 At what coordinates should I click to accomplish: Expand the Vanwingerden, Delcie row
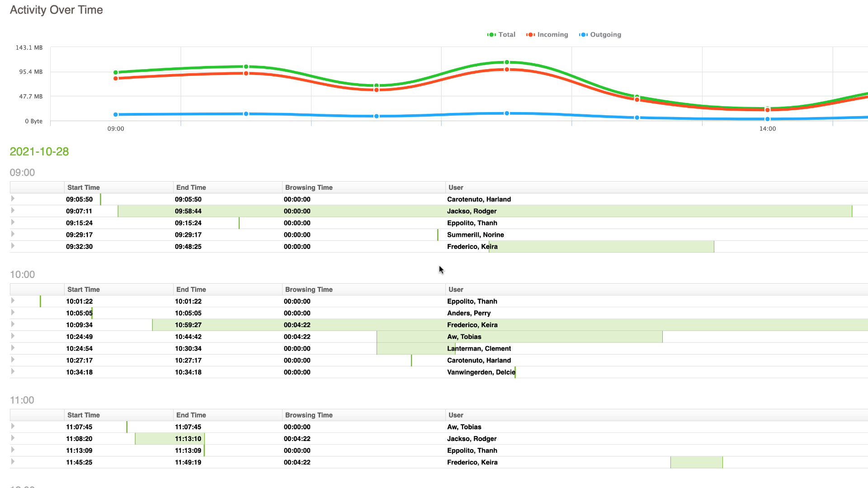[x=13, y=372]
